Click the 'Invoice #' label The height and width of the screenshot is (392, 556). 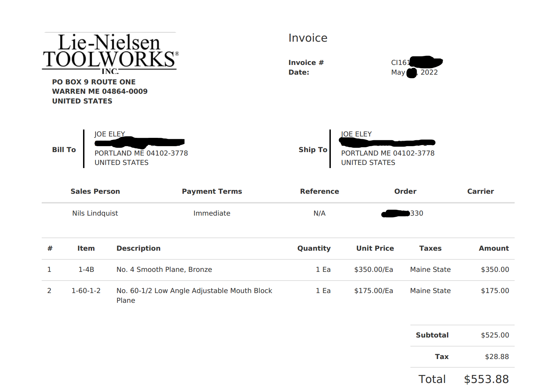click(x=306, y=62)
